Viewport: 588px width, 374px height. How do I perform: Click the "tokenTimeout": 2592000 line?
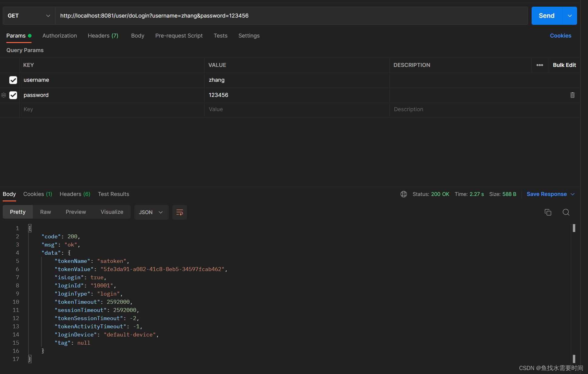click(93, 302)
